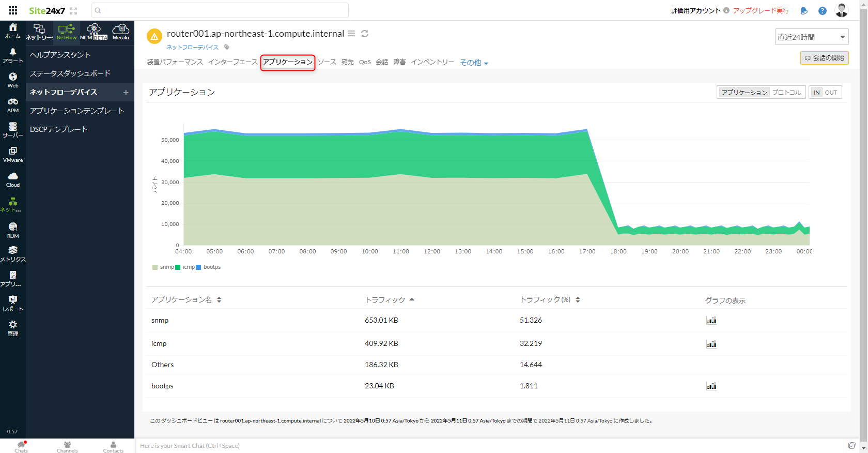The height and width of the screenshot is (453, 868).
Task: Toggle bootps series in chart legend
Action: coord(209,267)
